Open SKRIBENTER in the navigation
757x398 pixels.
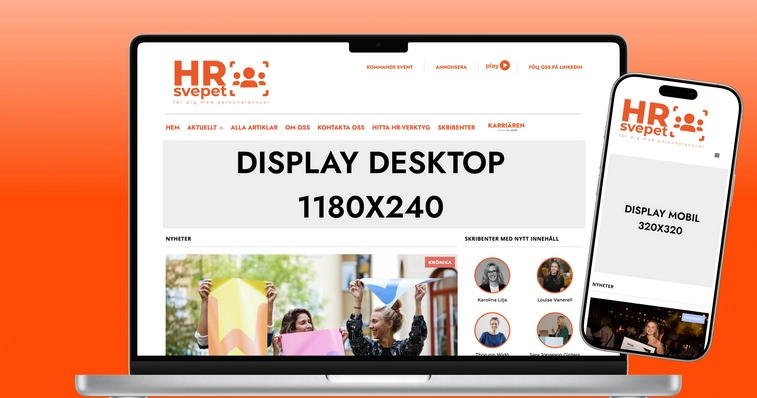(x=456, y=128)
